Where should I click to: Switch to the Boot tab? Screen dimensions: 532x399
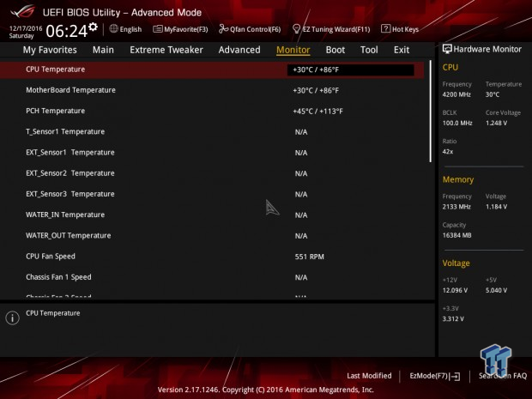[x=336, y=50]
